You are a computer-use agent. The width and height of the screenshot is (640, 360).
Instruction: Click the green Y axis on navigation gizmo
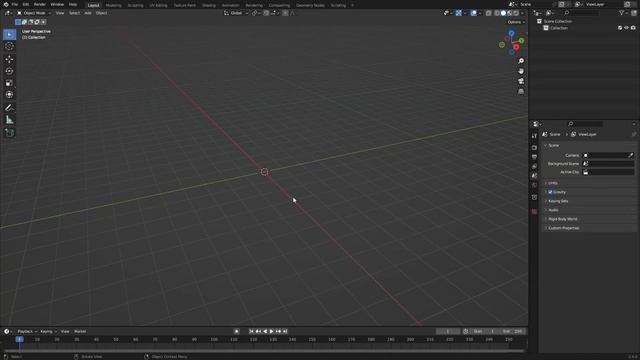pyautogui.click(x=521, y=41)
